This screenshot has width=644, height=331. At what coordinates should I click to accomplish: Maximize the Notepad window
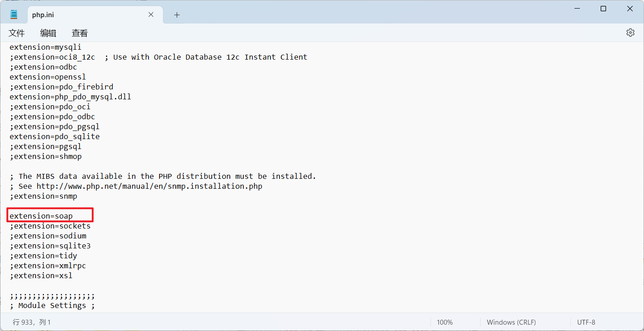pyautogui.click(x=603, y=9)
